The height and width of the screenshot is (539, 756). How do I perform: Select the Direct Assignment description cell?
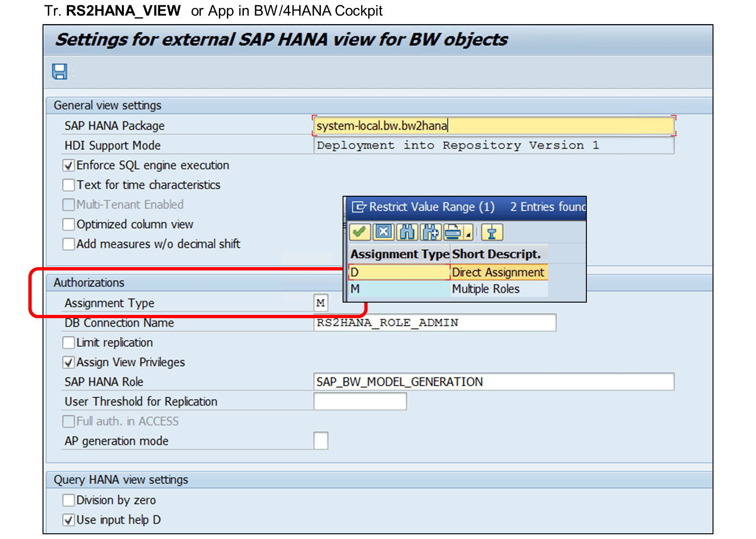[x=499, y=272]
